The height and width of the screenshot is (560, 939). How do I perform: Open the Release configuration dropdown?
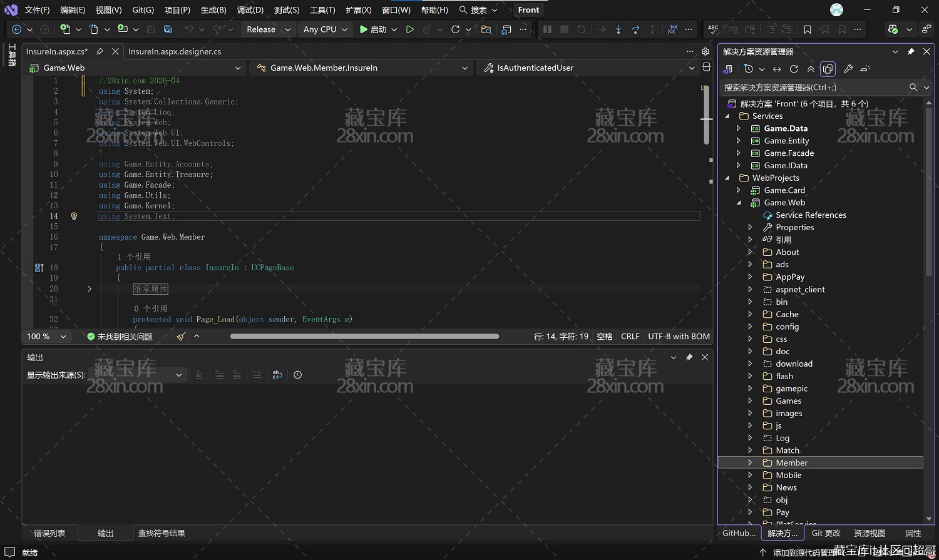[x=269, y=29]
